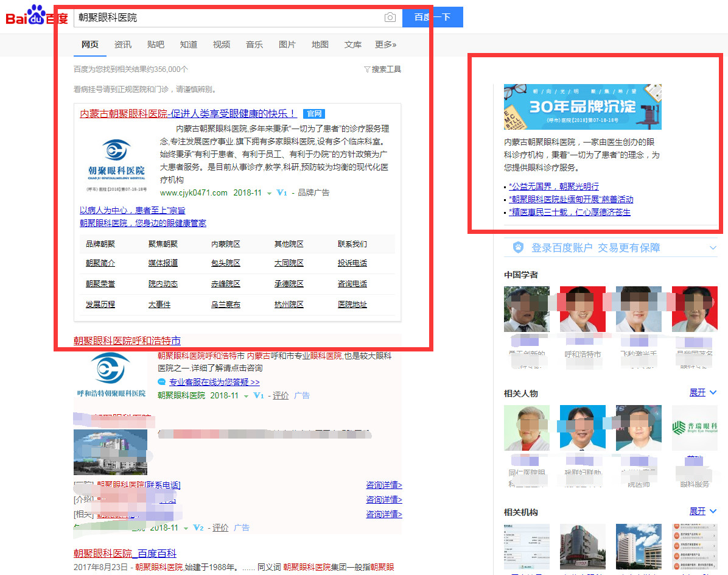Open 承德院区 sitelink
The height and width of the screenshot is (575, 728).
coord(289,284)
